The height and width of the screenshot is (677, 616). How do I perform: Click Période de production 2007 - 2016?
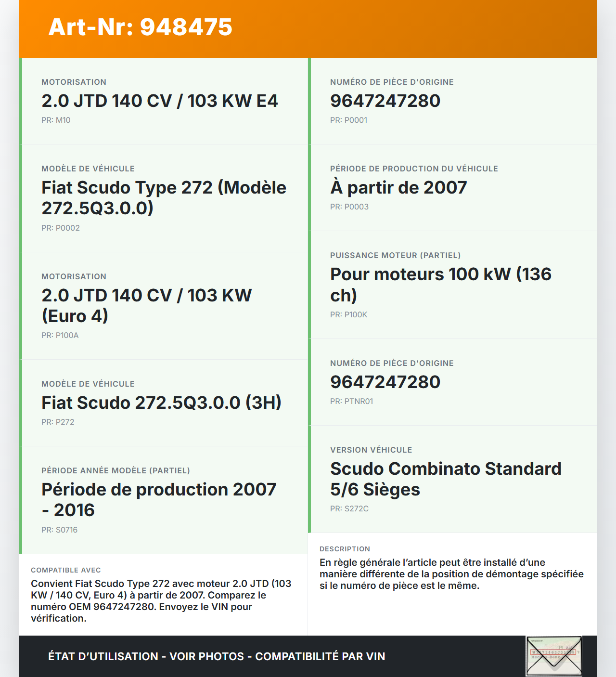click(159, 499)
